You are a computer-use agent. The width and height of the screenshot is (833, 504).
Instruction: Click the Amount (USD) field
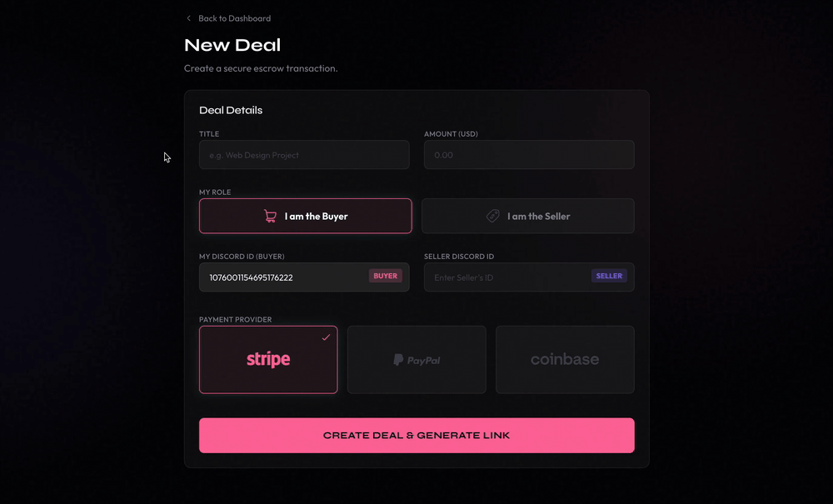(x=529, y=154)
